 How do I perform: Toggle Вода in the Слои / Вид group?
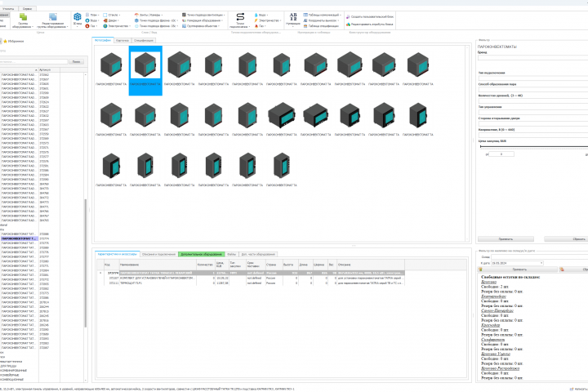87,20
